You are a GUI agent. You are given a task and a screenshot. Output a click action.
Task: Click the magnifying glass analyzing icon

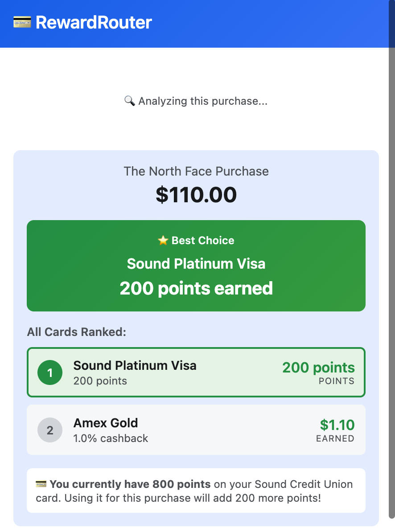point(129,101)
